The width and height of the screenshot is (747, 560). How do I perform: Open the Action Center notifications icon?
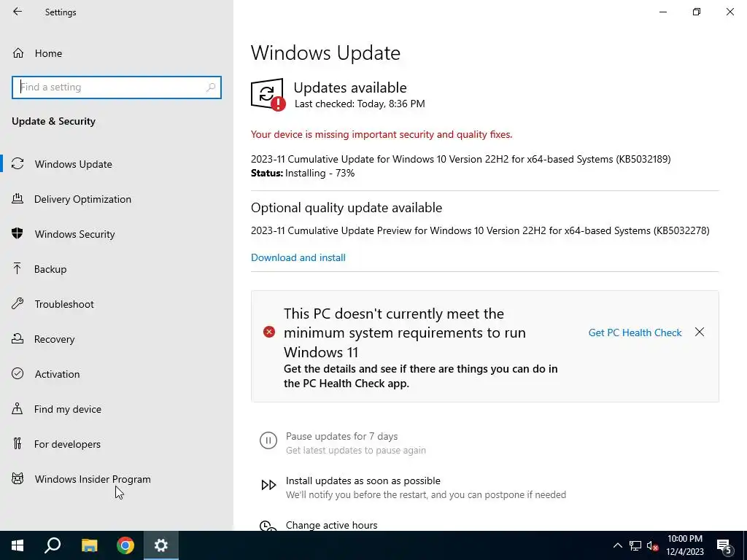tap(724, 546)
